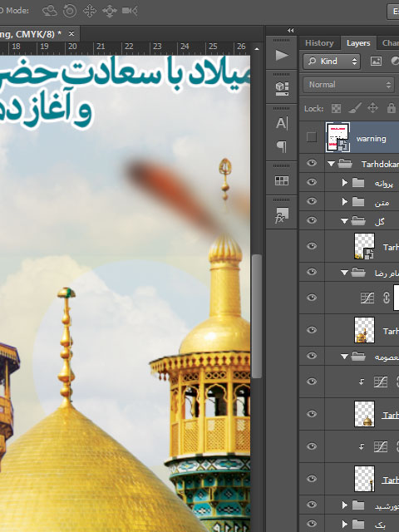Hide the امام رضا group eye
Image resolution: width=399 pixels, height=532 pixels.
point(312,272)
